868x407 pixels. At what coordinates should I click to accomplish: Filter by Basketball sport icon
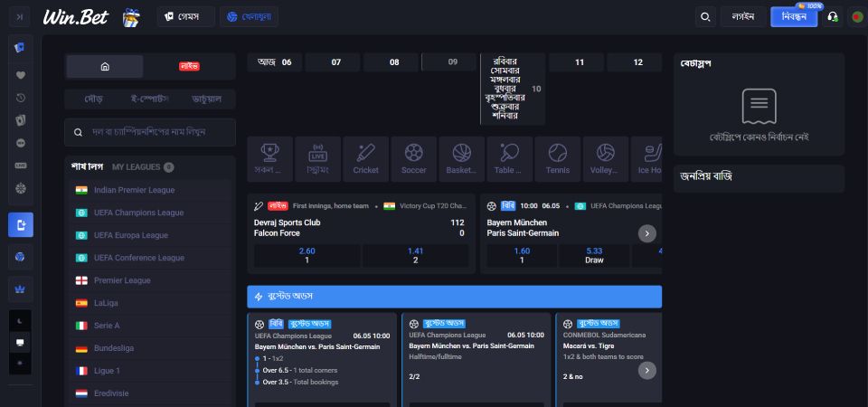click(462, 159)
